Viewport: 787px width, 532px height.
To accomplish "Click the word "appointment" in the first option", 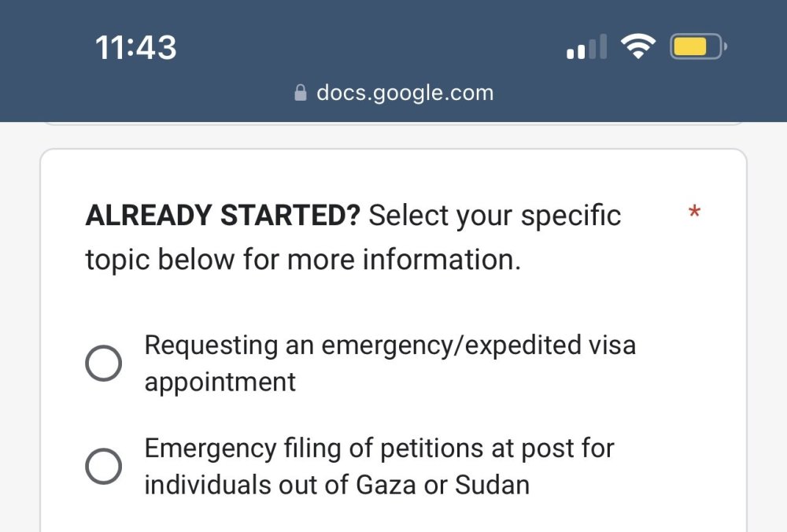I will coord(220,382).
